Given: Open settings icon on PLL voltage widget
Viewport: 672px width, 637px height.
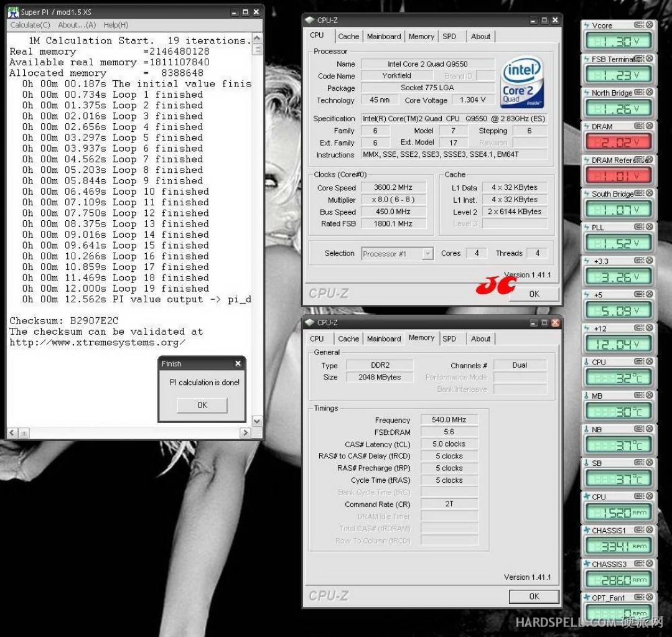Looking at the screenshot, I should click(x=639, y=226).
